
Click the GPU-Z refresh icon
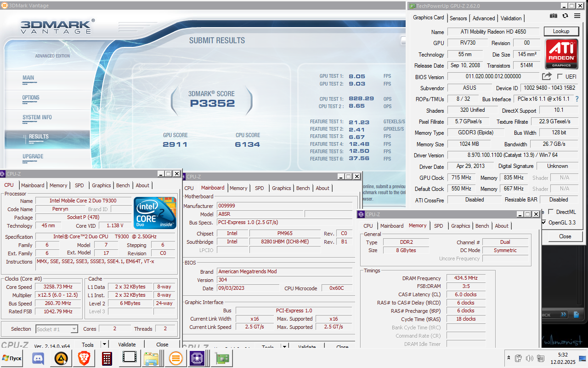click(565, 16)
